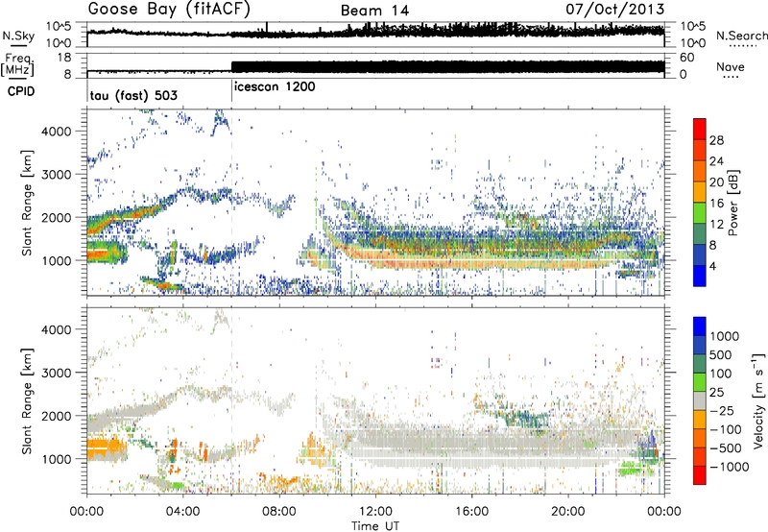Click the dashed CPID change marker at 06:00 in the power panel
Screen dimensions: 768x532
pos(231,202)
